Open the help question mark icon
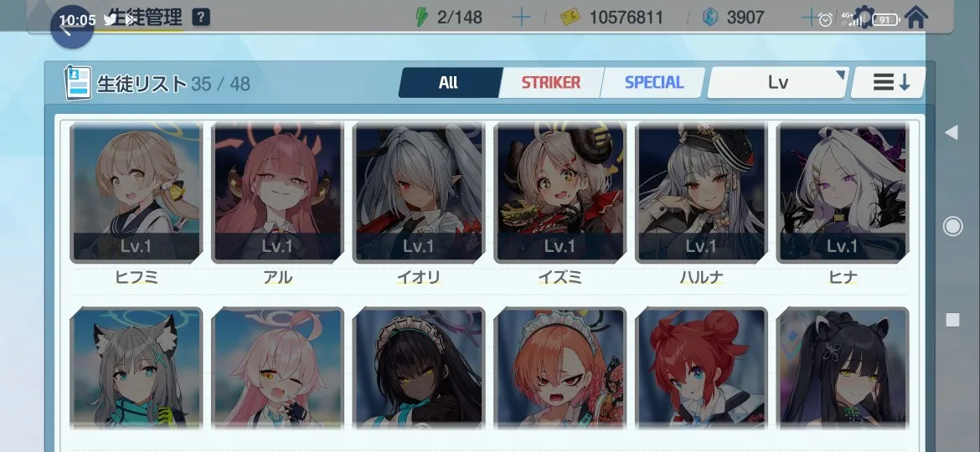 pyautogui.click(x=201, y=18)
